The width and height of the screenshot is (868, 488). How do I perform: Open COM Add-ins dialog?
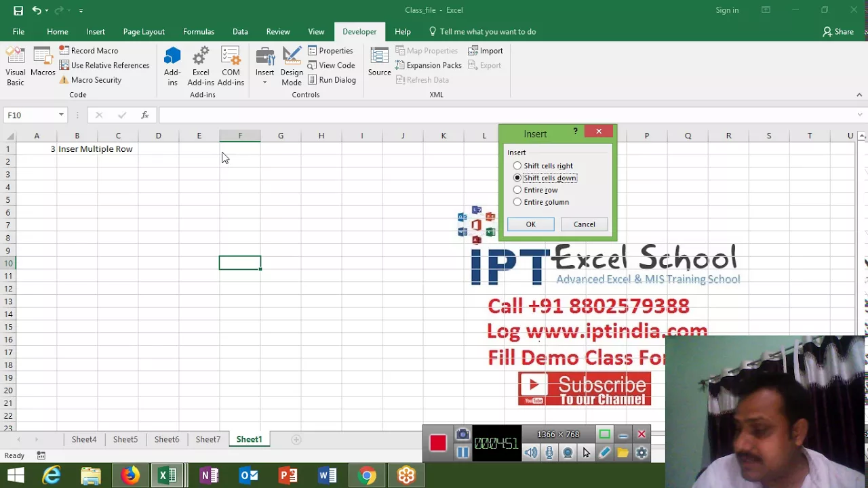(x=231, y=66)
